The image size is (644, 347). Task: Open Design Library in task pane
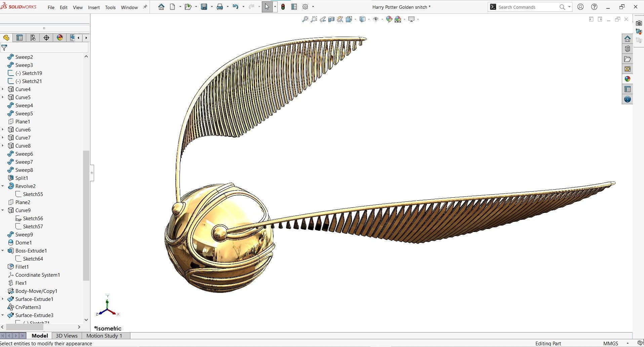pyautogui.click(x=627, y=49)
